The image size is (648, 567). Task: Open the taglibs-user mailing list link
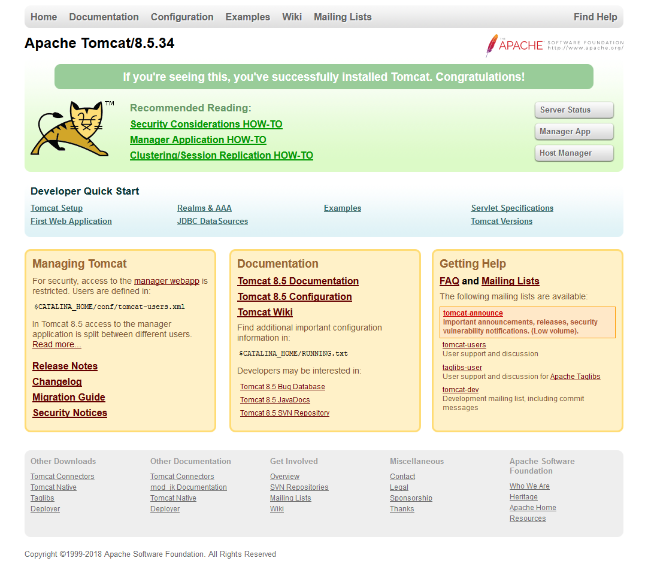(x=462, y=367)
